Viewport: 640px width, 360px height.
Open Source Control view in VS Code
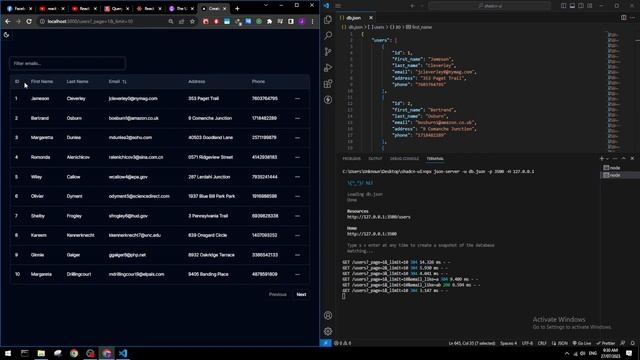click(328, 51)
